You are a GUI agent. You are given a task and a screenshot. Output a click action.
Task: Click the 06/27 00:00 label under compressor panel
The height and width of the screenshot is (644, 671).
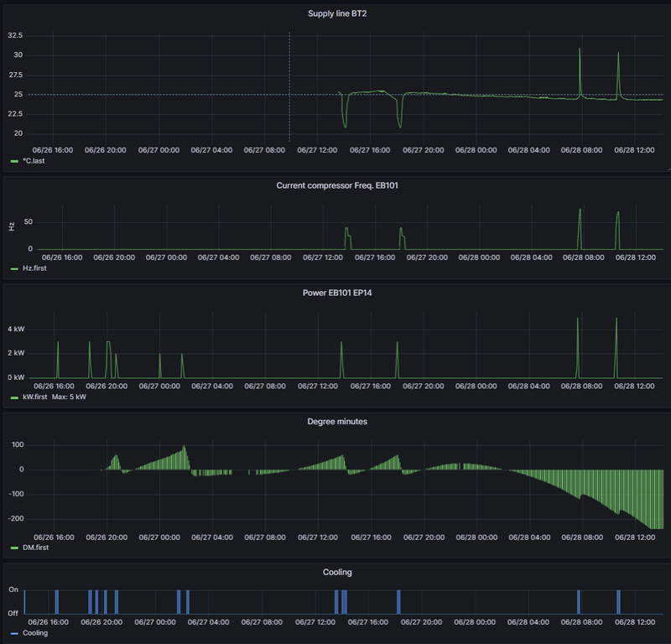pyautogui.click(x=166, y=257)
